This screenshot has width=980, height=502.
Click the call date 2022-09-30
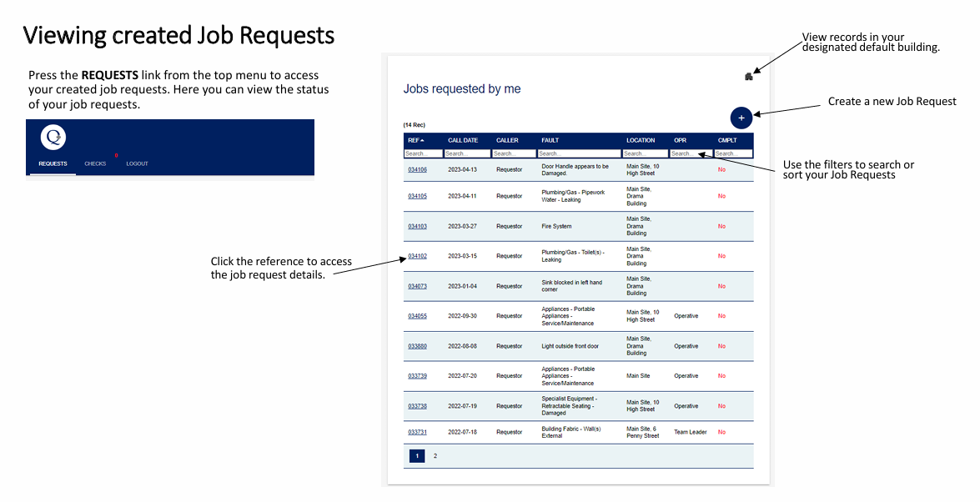click(463, 316)
